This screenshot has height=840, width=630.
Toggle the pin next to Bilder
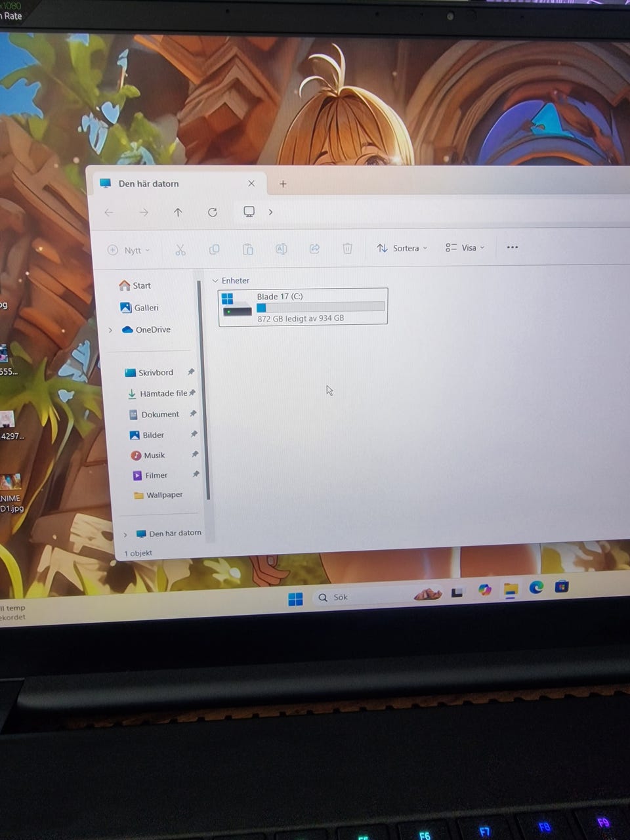coord(194,434)
